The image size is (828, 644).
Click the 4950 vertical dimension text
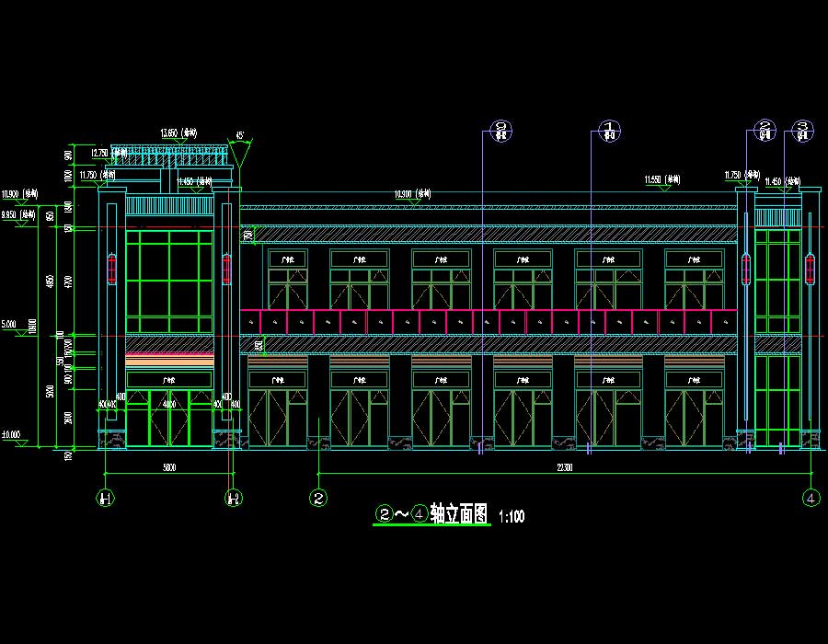click(51, 282)
